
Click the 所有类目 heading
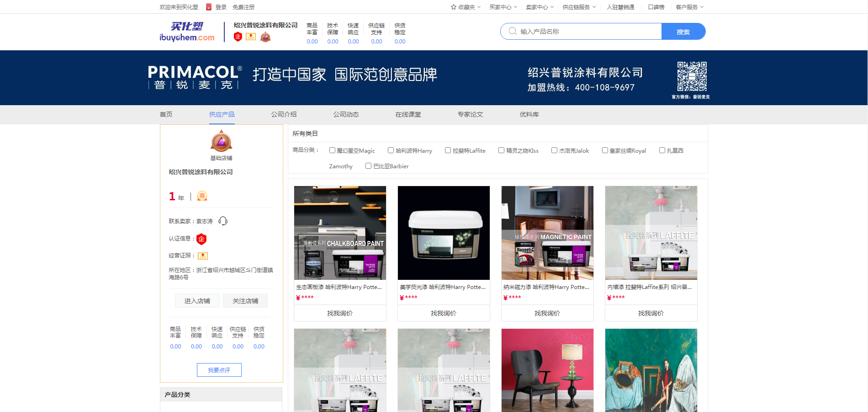(305, 134)
